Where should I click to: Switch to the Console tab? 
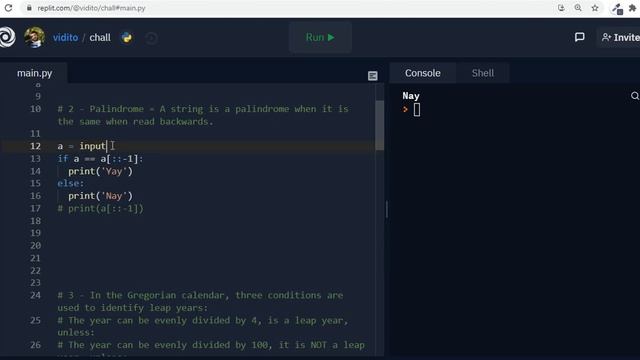coord(422,73)
